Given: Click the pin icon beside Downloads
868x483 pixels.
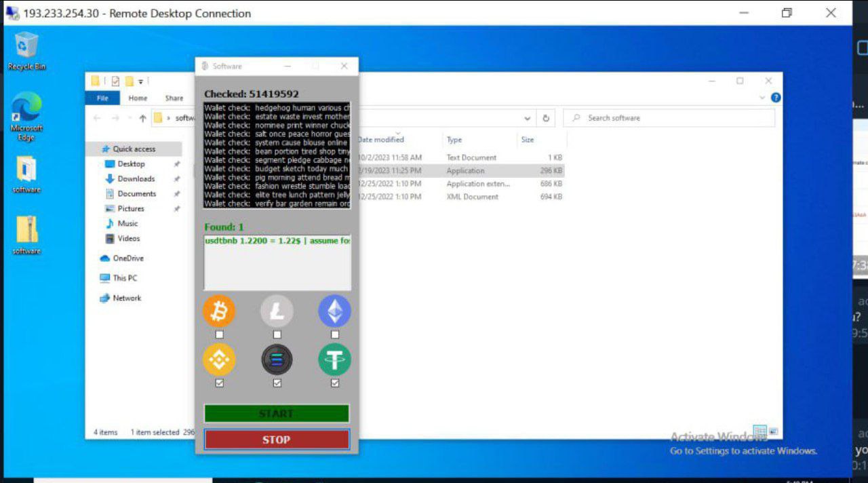Looking at the screenshot, I should [177, 179].
